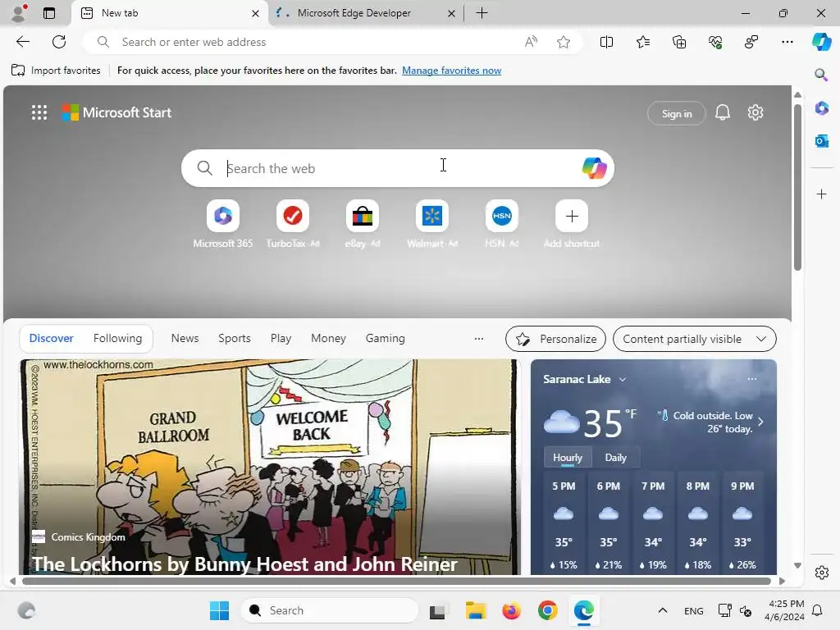This screenshot has height=630, width=840.
Task: Expand Cold outside weather details arrow
Action: click(x=760, y=422)
